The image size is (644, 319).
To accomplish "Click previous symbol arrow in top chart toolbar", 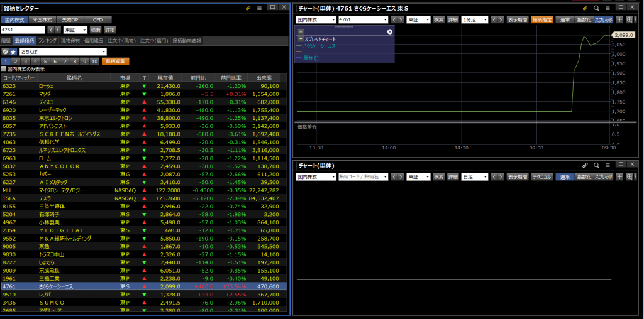I will click(x=394, y=19).
